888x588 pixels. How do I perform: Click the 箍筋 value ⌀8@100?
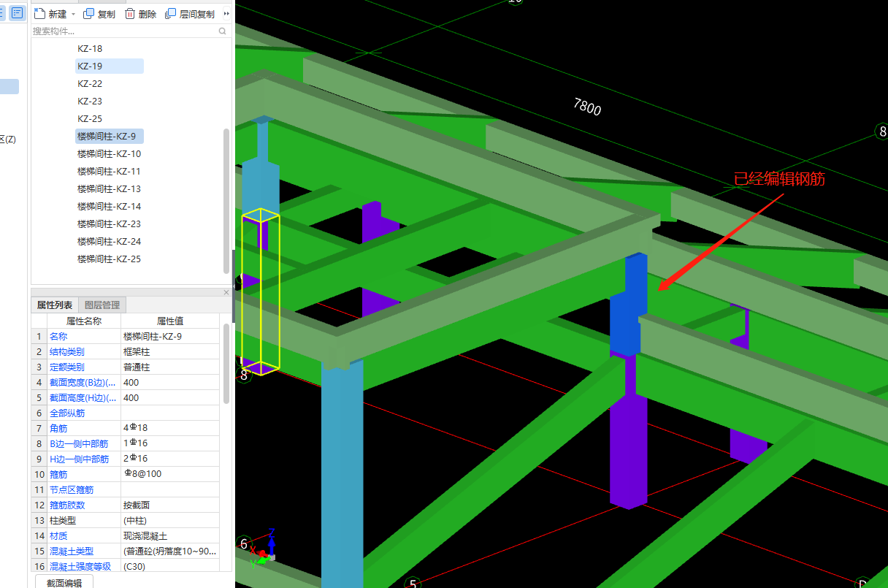(170, 475)
